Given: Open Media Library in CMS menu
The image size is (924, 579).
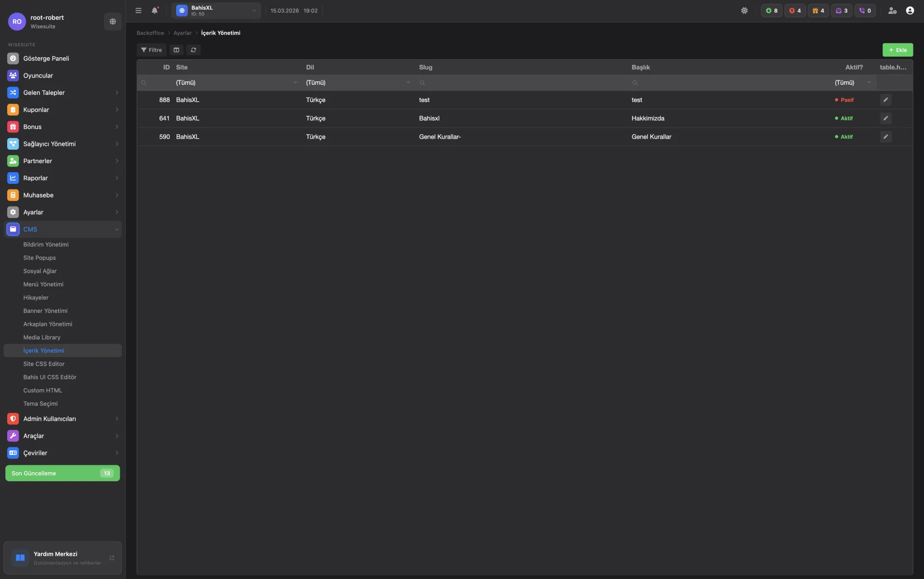Looking at the screenshot, I should (x=42, y=337).
